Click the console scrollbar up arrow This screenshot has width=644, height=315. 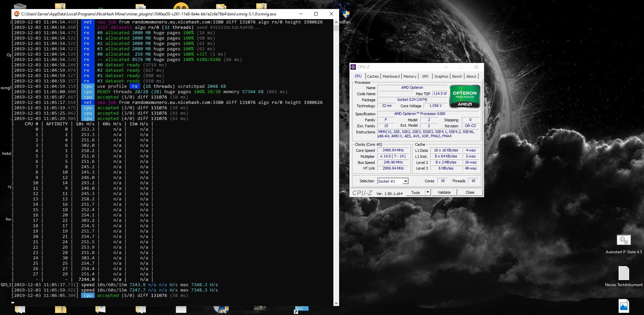(336, 22)
